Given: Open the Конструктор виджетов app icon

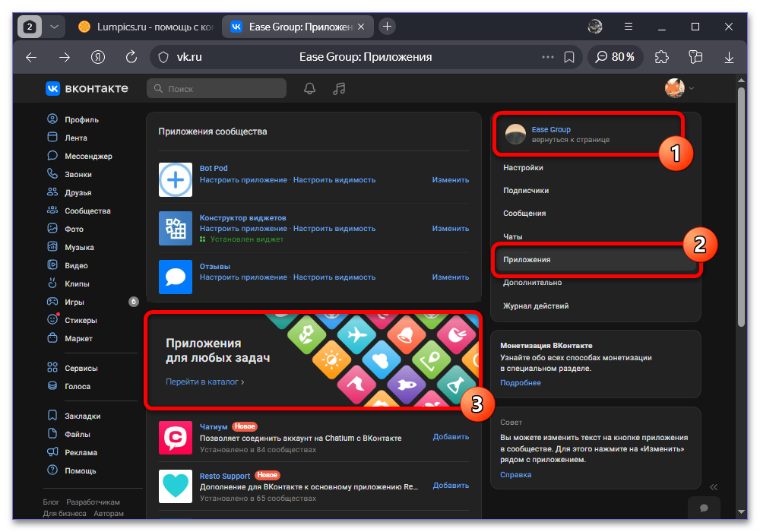Looking at the screenshot, I should pos(176,228).
